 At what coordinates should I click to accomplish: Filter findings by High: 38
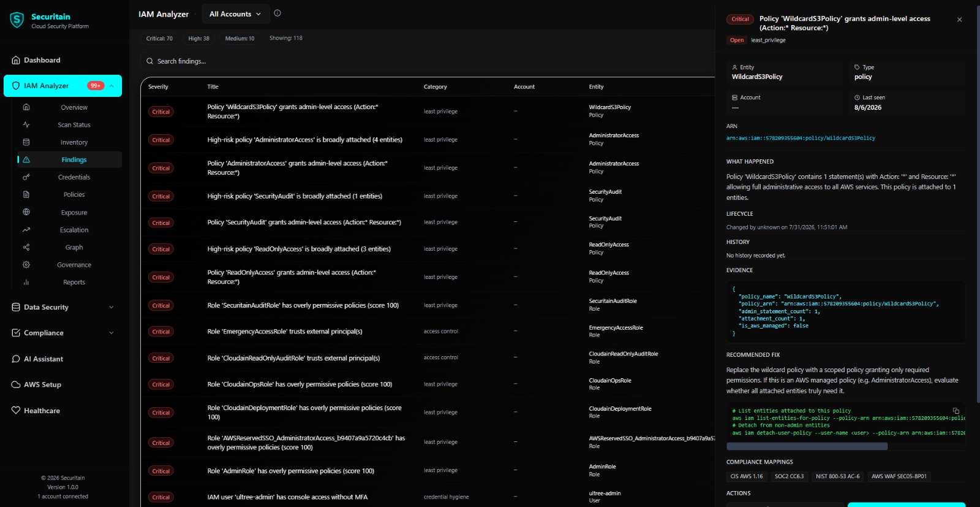click(x=198, y=39)
